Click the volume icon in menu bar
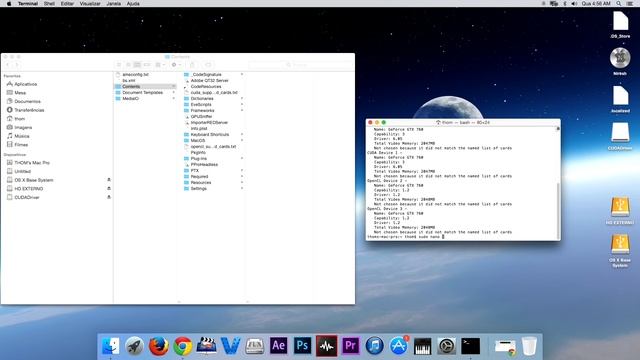This screenshot has width=640, height=360. pos(574,4)
